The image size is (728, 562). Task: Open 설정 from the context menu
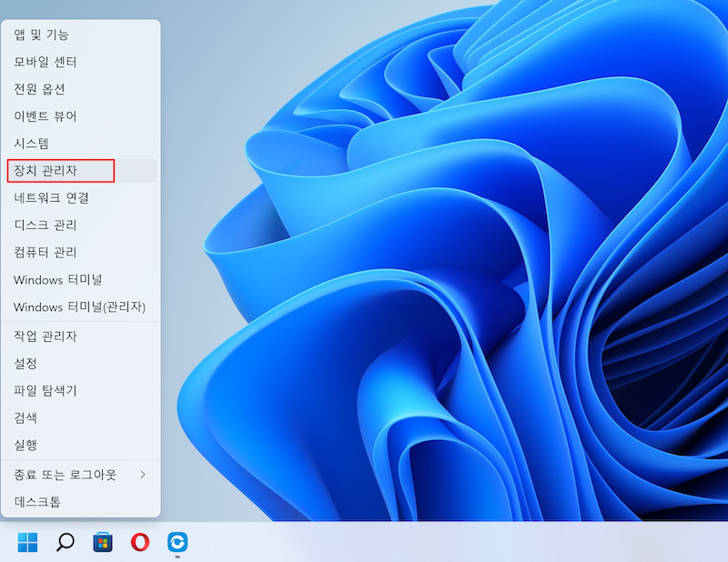pos(81,363)
